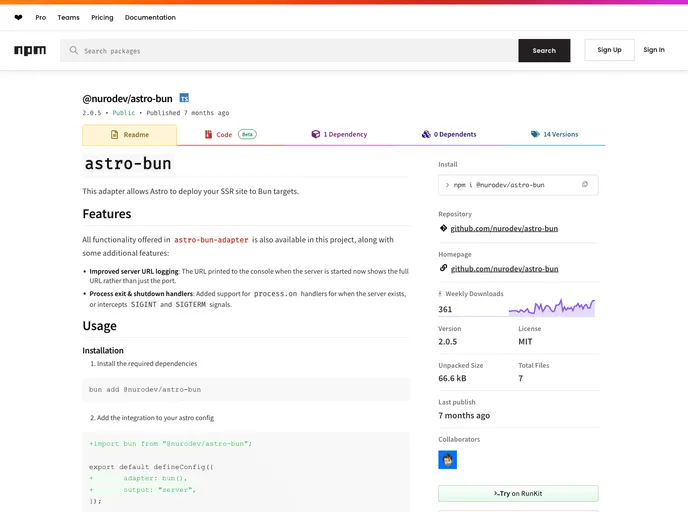This screenshot has width=688, height=512.
Task: Click the @nurodev/astro-bun package title
Action: (x=127, y=99)
